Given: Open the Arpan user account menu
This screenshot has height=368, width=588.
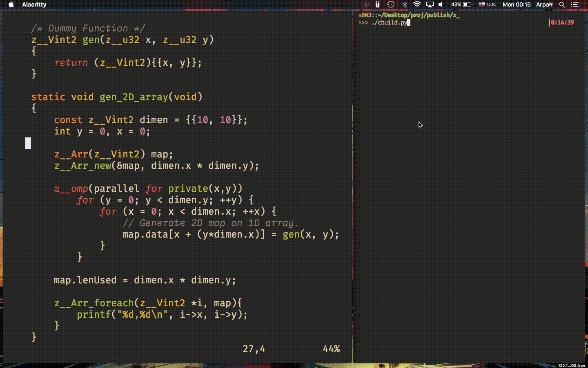Looking at the screenshot, I should tap(544, 4).
